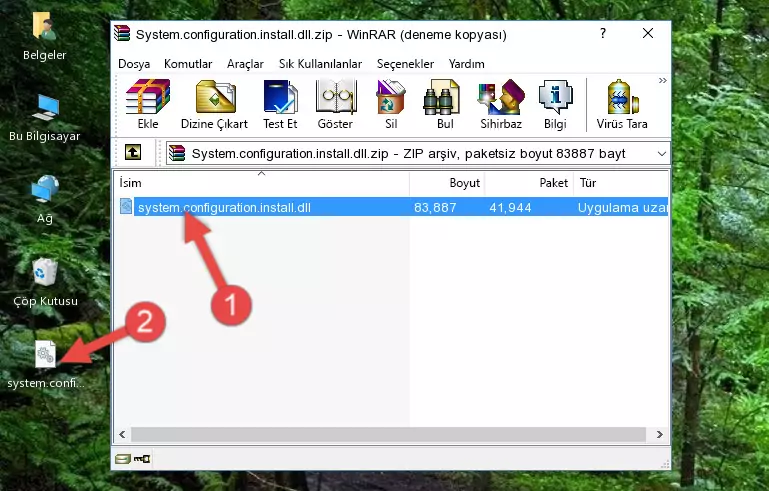Close the WinRAR window
Screen dimensions: 769x491
pos(648,33)
